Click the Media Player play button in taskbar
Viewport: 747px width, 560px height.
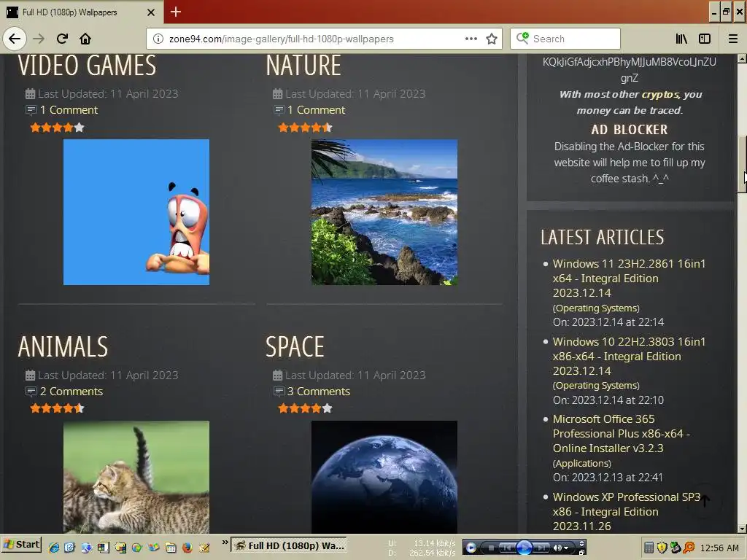[524, 548]
